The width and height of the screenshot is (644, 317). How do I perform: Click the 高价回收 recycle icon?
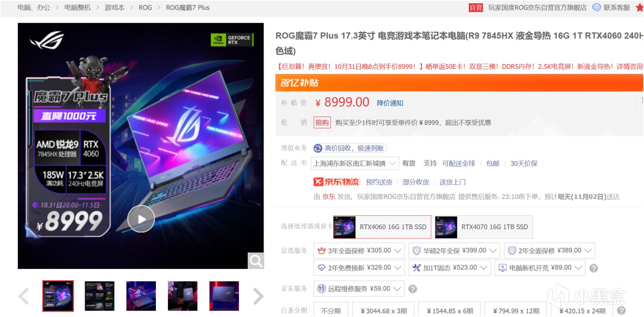(318, 148)
